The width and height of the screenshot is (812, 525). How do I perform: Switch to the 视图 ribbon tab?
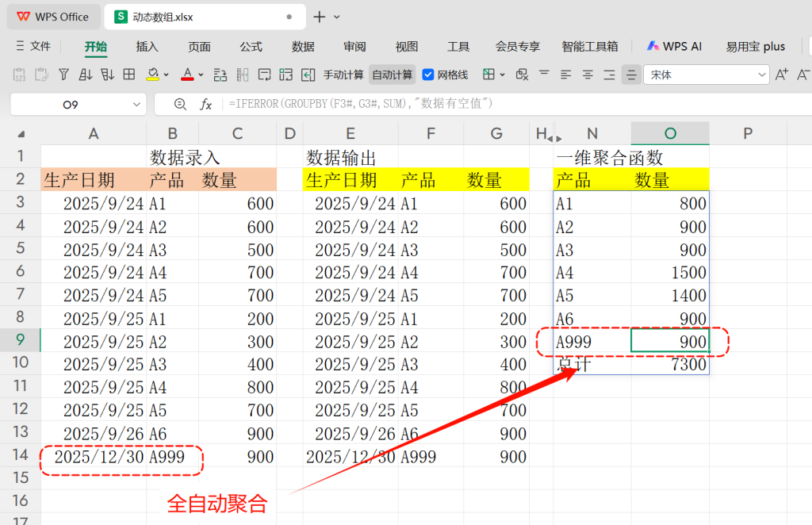point(407,47)
